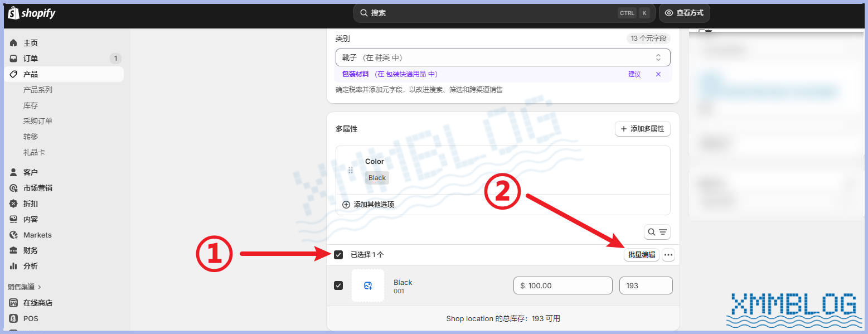Image resolution: width=868 pixels, height=334 pixels.
Task: Open the variant actions ... menu
Action: point(668,254)
